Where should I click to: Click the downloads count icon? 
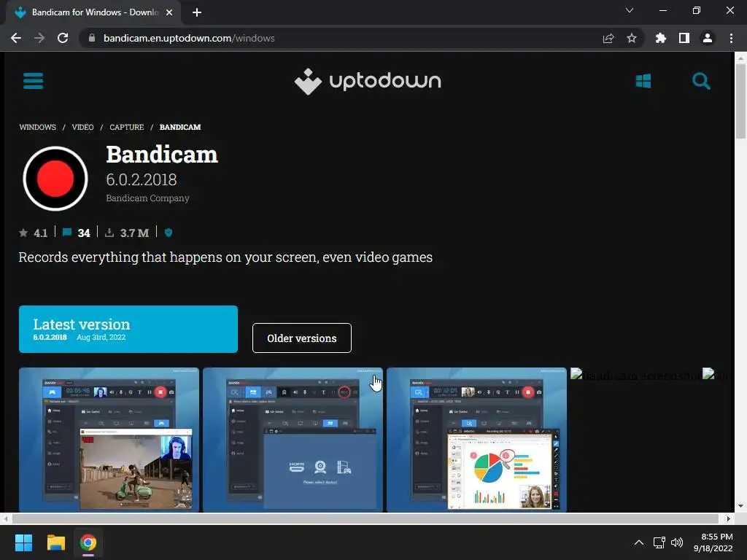pos(109,233)
